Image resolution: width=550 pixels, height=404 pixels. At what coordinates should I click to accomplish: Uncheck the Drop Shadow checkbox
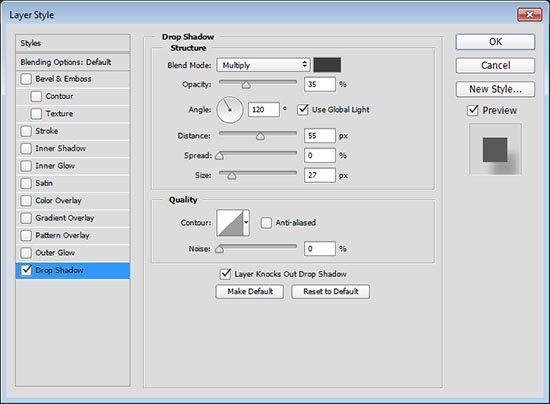click(26, 270)
